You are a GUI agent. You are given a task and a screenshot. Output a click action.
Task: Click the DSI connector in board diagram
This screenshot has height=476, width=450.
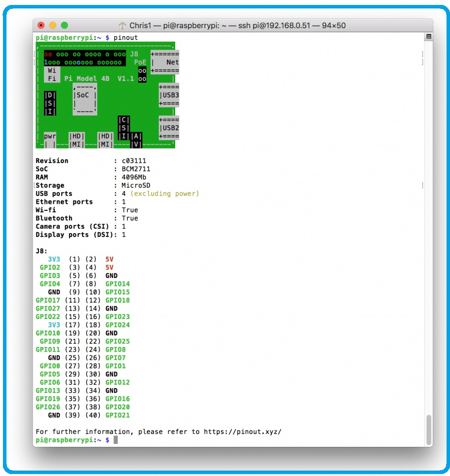point(50,103)
